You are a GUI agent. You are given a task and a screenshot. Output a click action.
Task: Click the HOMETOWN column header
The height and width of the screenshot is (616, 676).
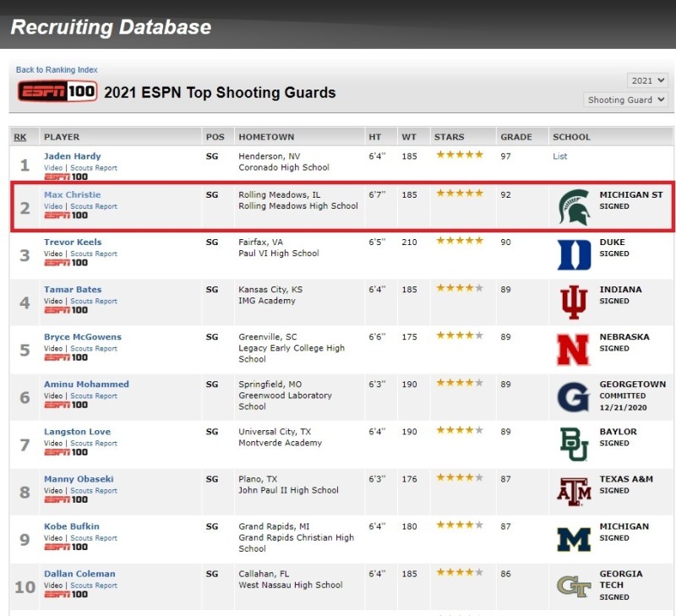click(266, 137)
